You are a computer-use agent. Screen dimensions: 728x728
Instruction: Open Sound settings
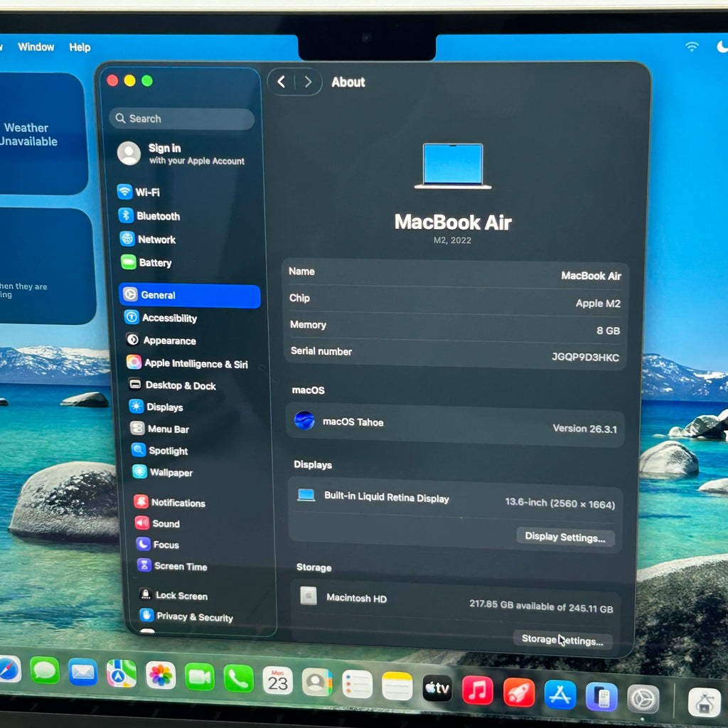coord(158,523)
